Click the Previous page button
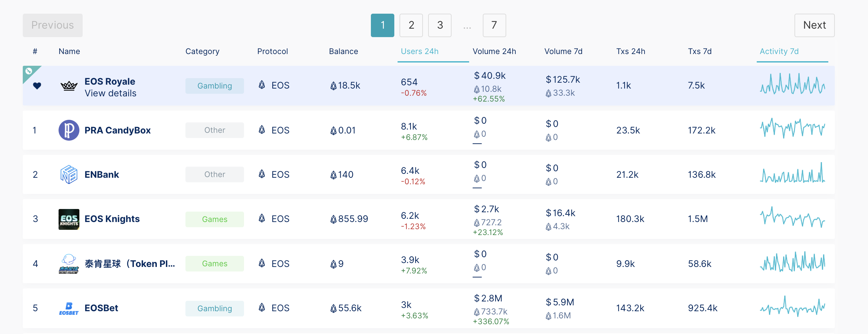Image resolution: width=868 pixels, height=334 pixels. tap(53, 25)
